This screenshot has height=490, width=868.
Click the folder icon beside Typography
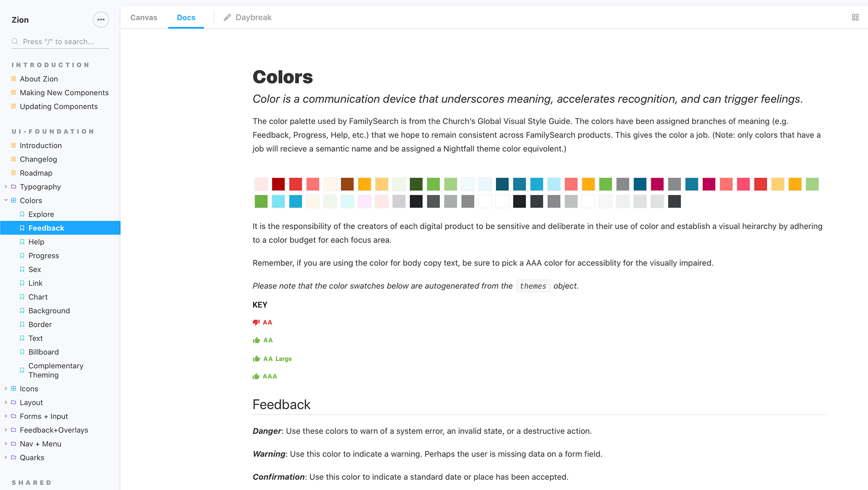[x=14, y=187]
